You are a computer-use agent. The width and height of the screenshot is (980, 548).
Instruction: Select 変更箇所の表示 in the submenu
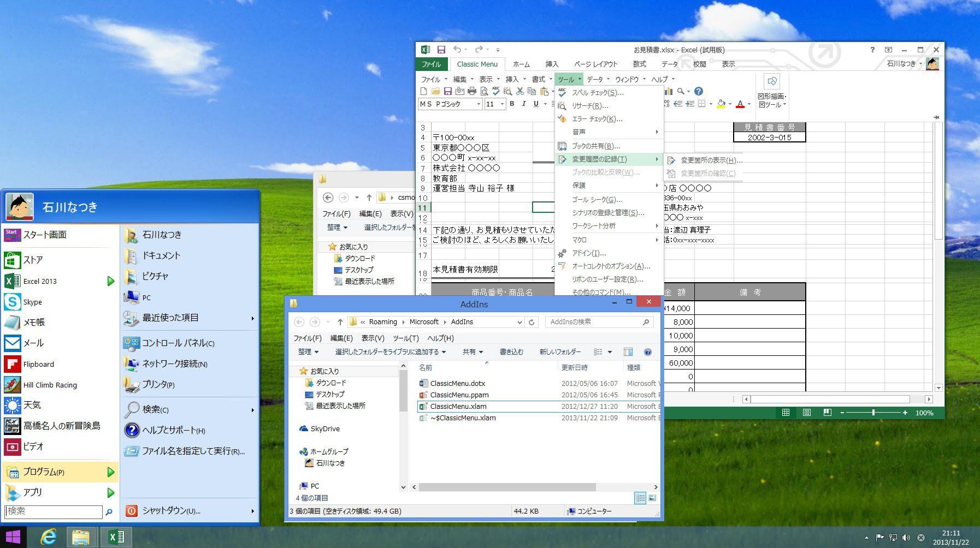(709, 160)
